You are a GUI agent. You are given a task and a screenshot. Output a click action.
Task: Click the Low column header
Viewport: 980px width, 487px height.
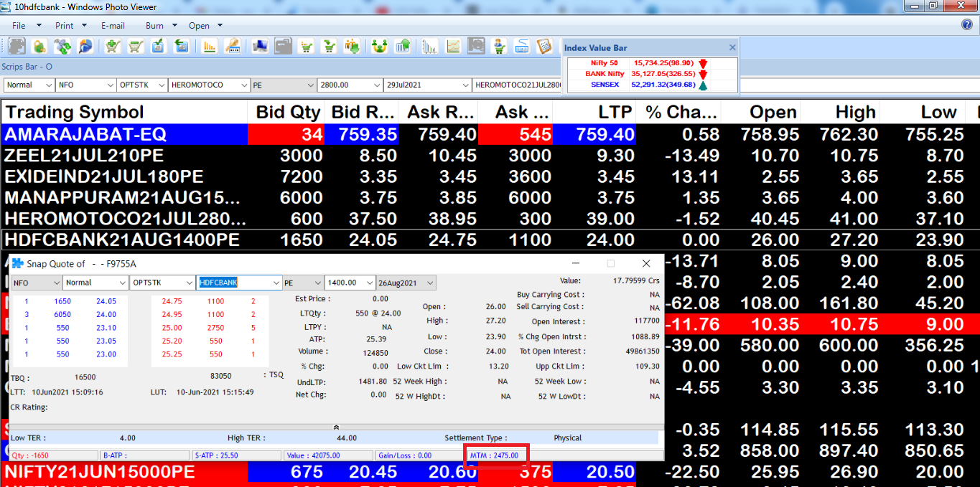pyautogui.click(x=923, y=112)
